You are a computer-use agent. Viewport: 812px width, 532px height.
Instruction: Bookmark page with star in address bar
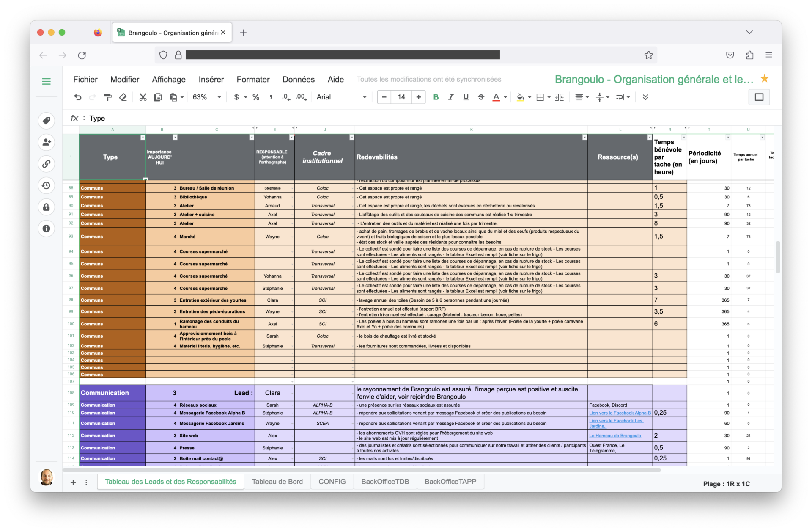649,55
